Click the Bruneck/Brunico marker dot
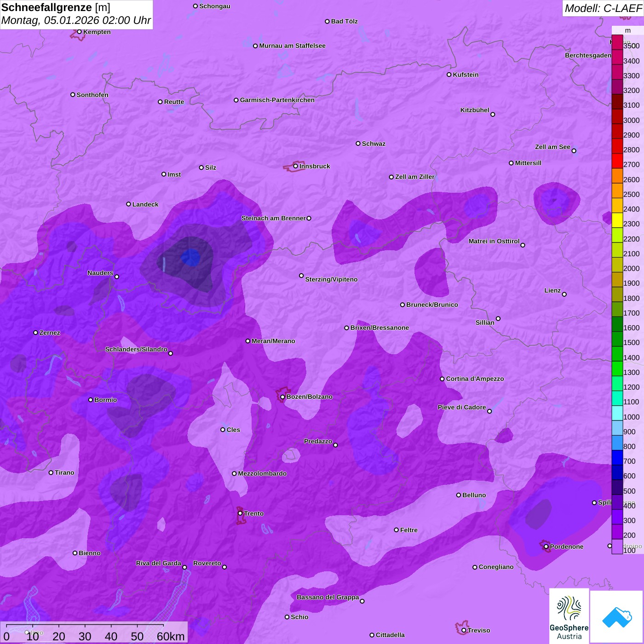This screenshot has height=644, width=644. coord(402,305)
